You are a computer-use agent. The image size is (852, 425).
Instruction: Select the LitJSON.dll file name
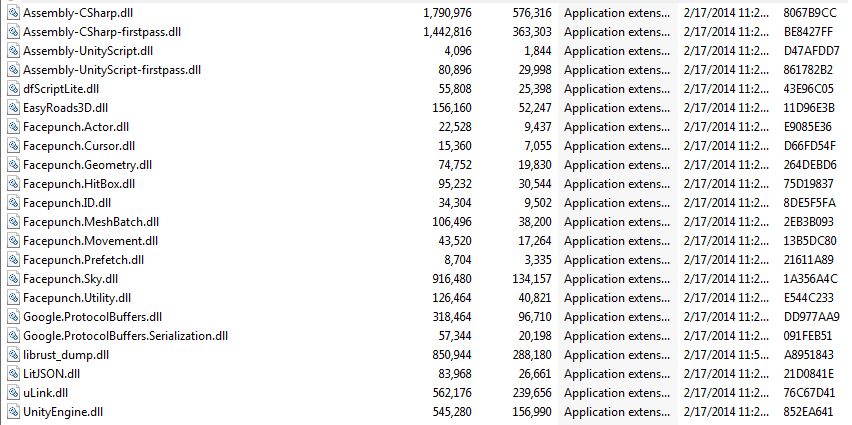(x=52, y=374)
